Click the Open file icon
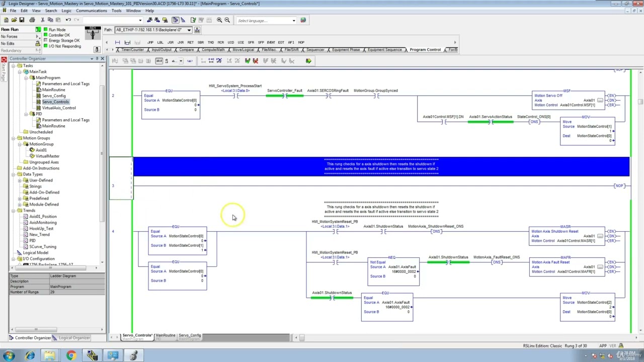Viewport: 644px width, 362px height. pos(14,20)
